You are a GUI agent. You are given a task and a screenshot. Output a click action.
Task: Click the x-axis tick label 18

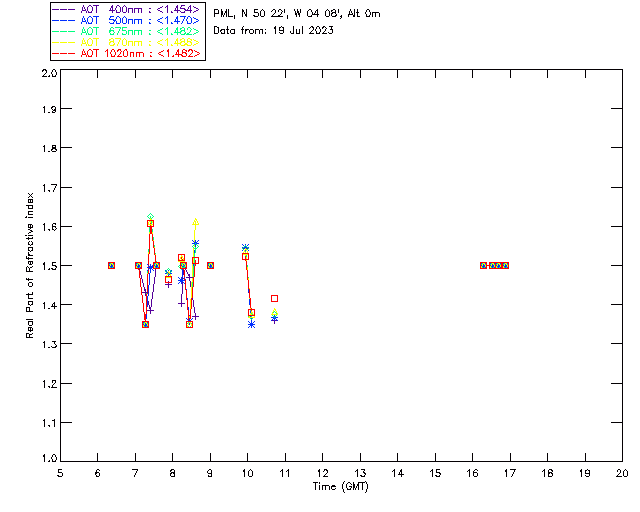547,473
